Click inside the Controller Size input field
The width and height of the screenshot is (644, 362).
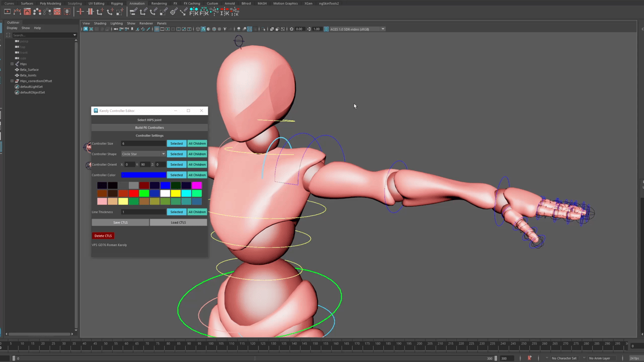pos(143,143)
